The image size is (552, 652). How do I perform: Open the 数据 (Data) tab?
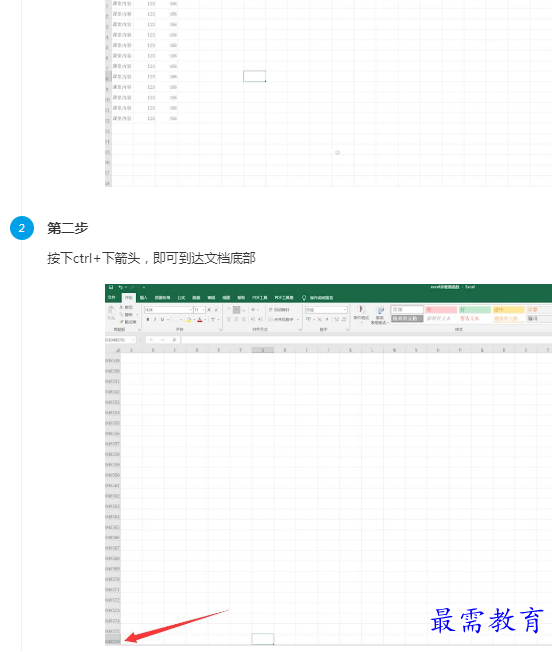pyautogui.click(x=196, y=298)
